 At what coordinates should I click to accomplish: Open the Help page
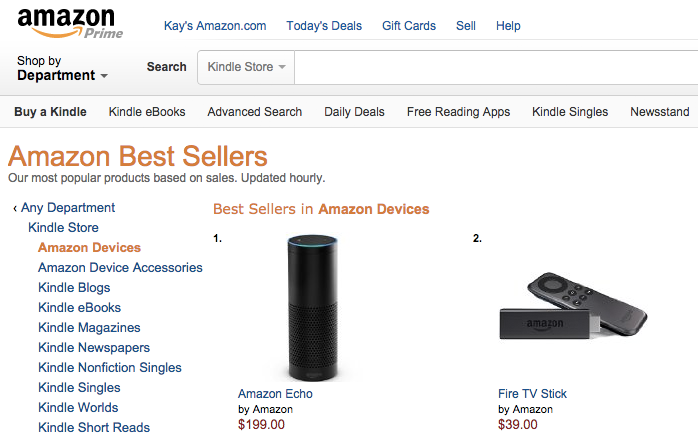[508, 26]
